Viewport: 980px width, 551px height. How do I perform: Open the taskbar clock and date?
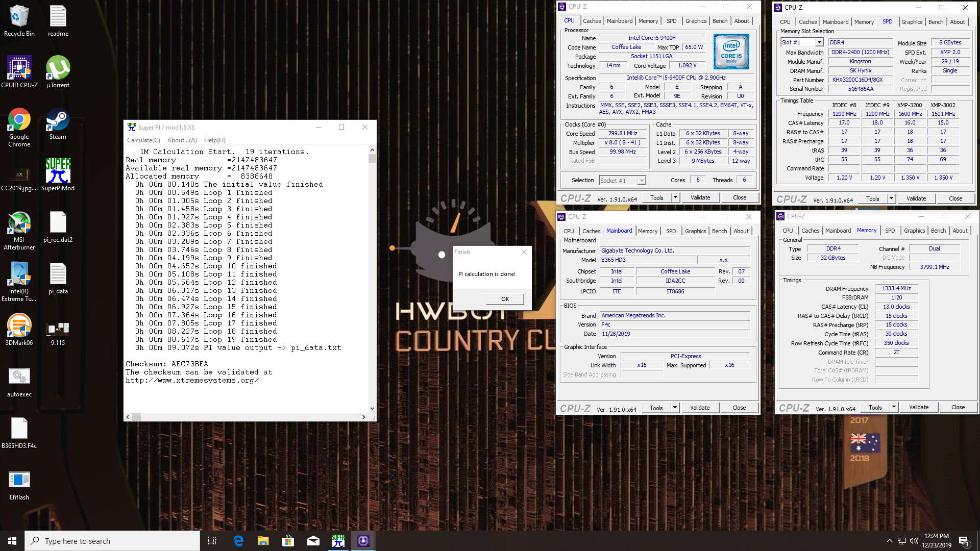pyautogui.click(x=937, y=541)
